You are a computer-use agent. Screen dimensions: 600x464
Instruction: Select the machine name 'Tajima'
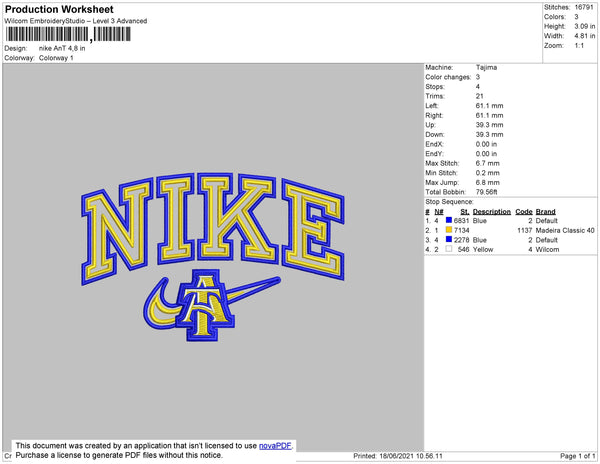(486, 67)
